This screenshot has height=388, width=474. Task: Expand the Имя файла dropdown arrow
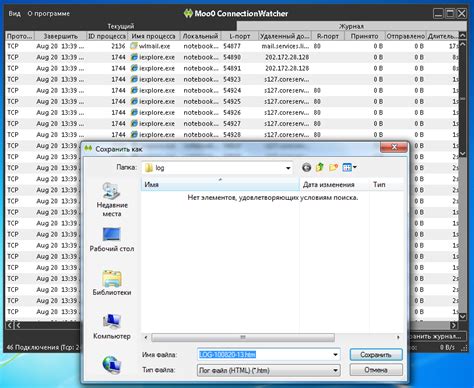click(x=335, y=354)
